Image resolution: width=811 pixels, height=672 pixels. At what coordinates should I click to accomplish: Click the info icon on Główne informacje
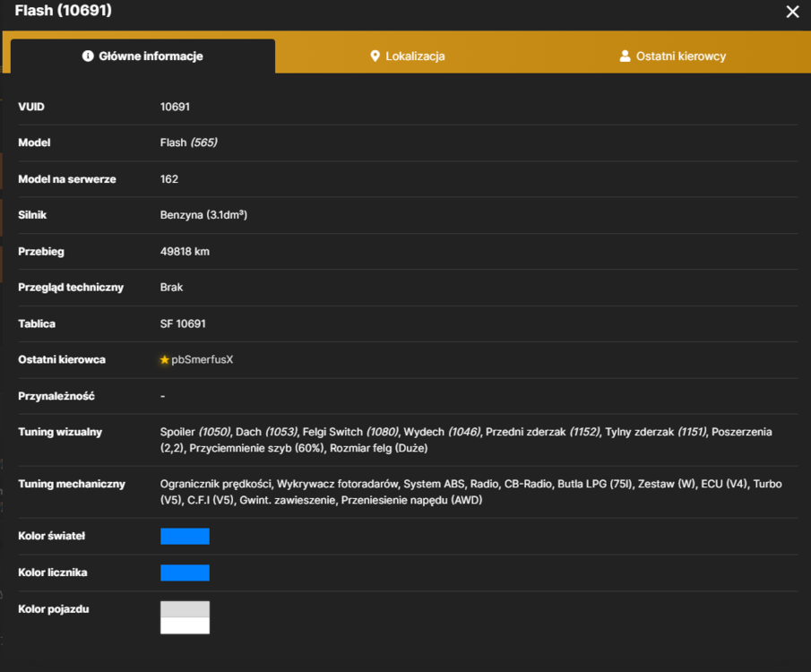pyautogui.click(x=88, y=56)
